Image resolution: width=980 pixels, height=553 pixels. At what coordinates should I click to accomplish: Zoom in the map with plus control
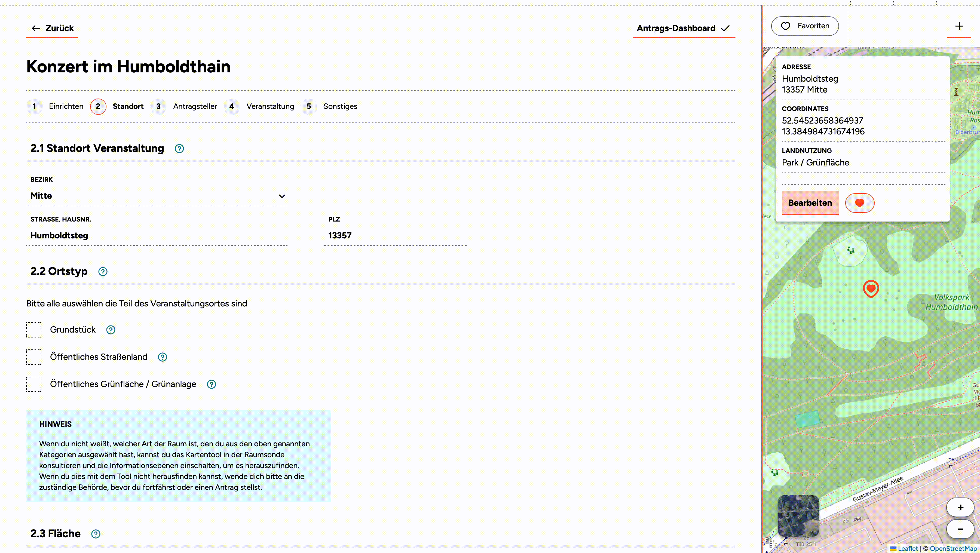coord(960,507)
